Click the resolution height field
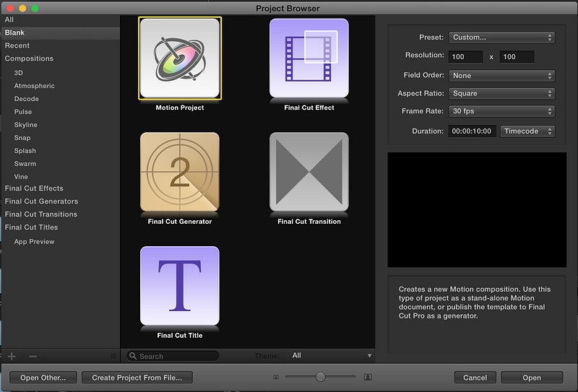The width and height of the screenshot is (578, 392). coord(517,57)
